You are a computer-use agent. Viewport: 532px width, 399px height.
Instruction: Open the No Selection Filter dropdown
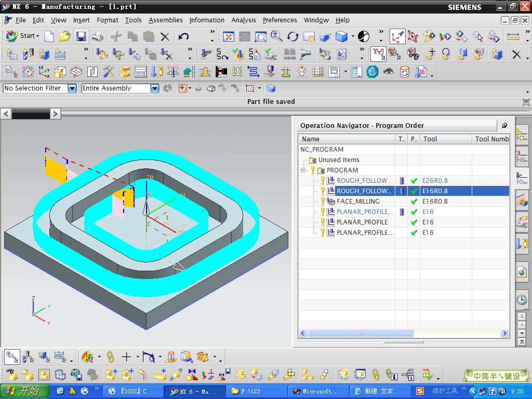[x=72, y=88]
